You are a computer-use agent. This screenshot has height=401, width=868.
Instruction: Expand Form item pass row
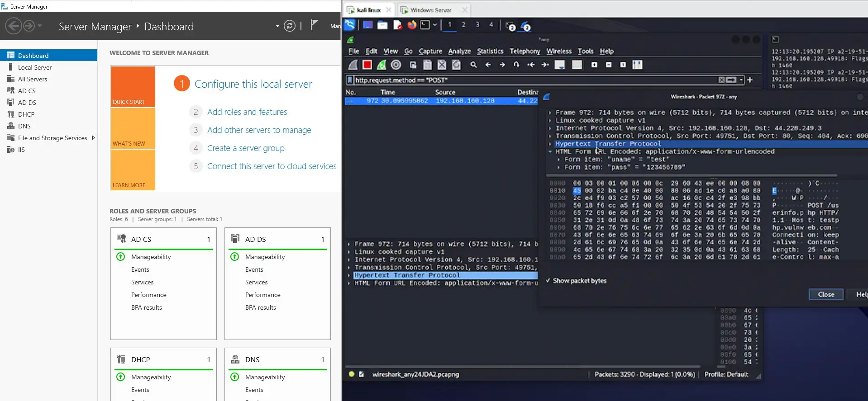pyautogui.click(x=558, y=167)
